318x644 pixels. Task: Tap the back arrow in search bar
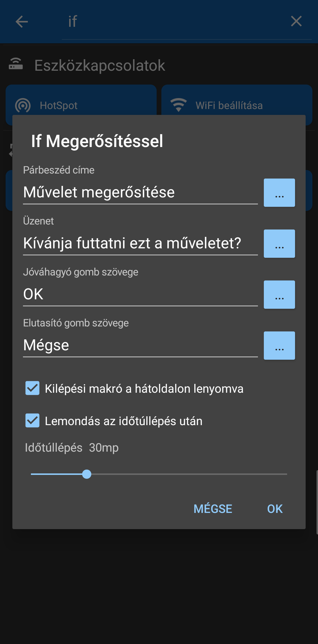(x=22, y=22)
